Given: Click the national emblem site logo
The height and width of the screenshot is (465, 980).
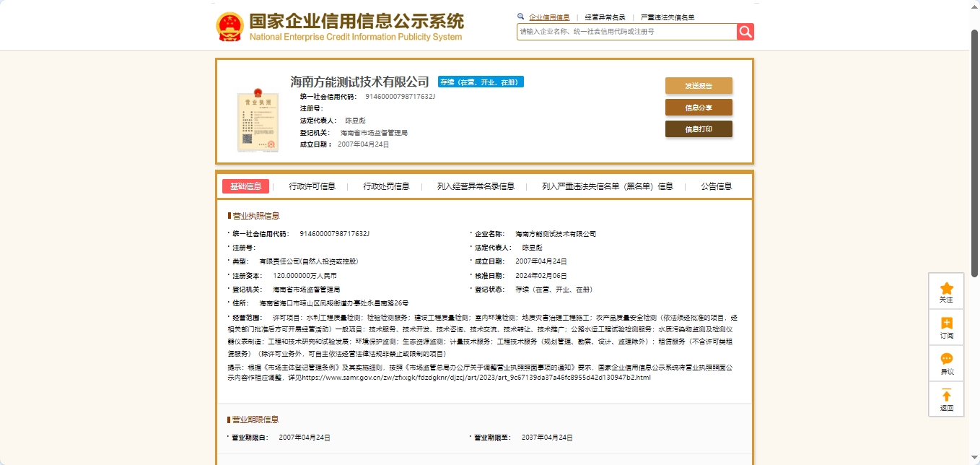Looking at the screenshot, I should [x=230, y=27].
